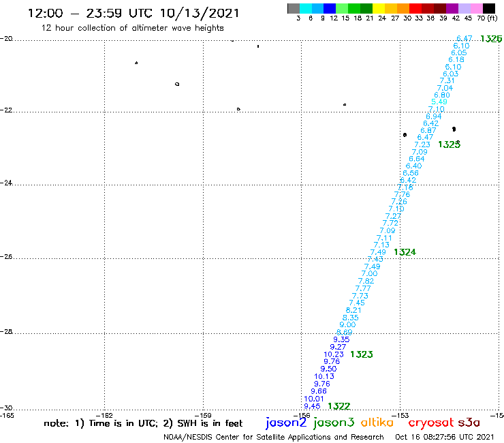504x443 pixels.
Task: Click the 7.00 wave height reading
Action: (369, 274)
